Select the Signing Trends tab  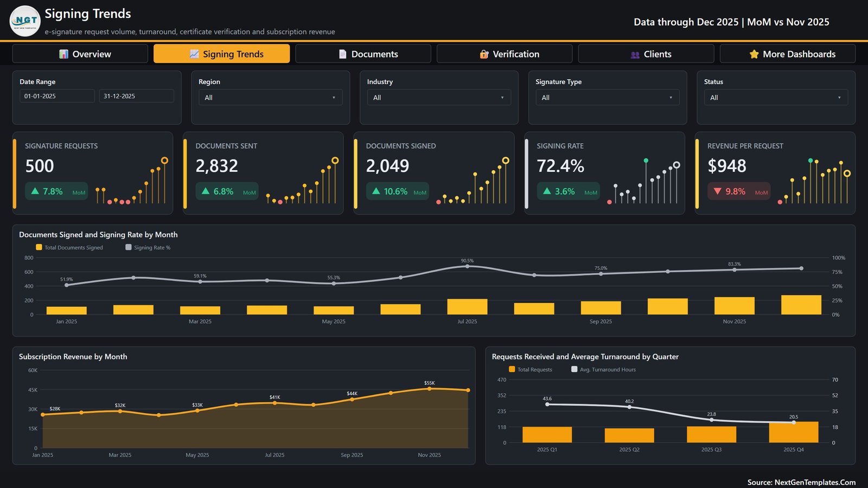221,54
